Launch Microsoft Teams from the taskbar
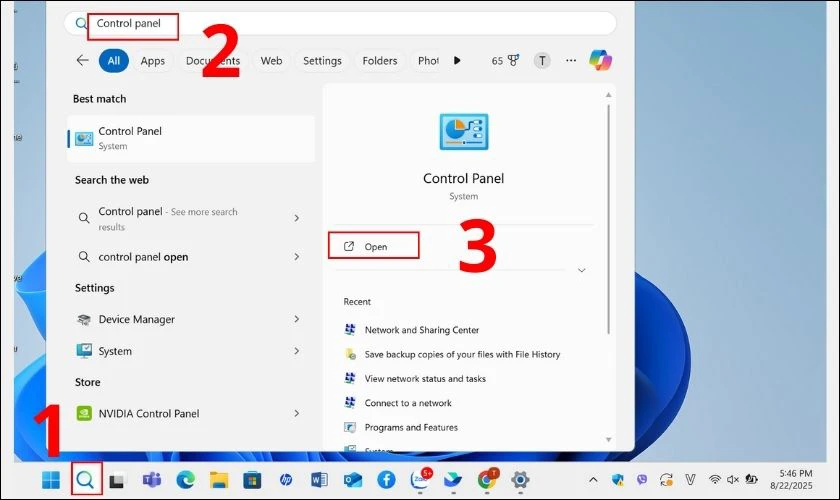Screen dimensions: 840x500 pos(152,480)
